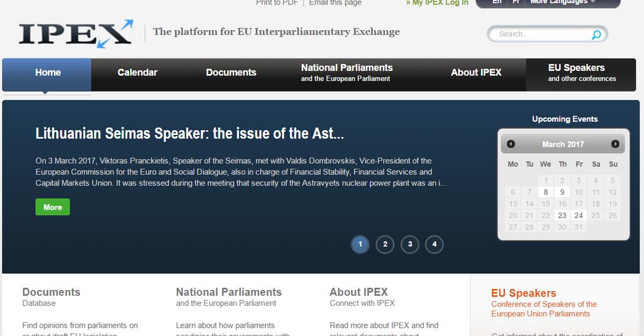Open the Calendar menu
This screenshot has width=644, height=336.
point(137,73)
